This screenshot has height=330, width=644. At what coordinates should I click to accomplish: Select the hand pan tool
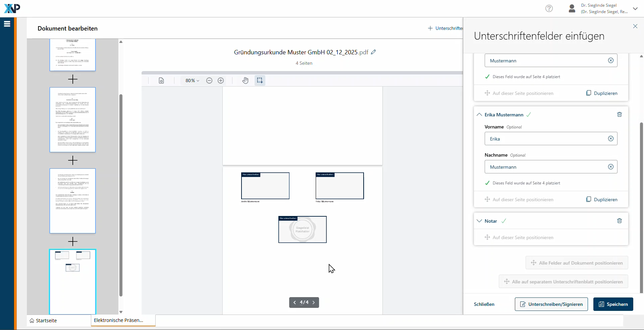click(x=245, y=80)
